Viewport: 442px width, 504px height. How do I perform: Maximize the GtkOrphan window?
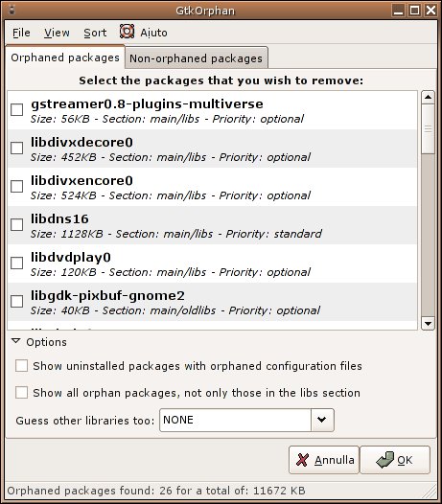coord(414,11)
